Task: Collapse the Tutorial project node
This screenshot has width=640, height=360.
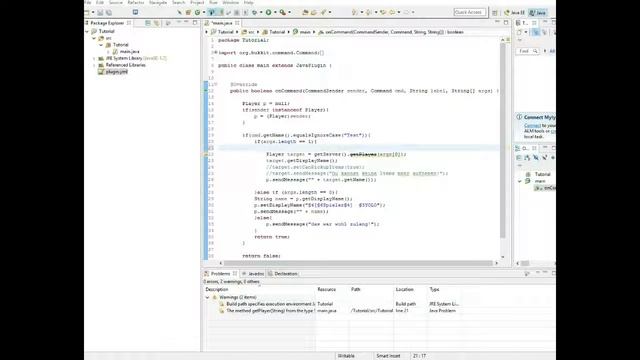Action: click(x=87, y=31)
